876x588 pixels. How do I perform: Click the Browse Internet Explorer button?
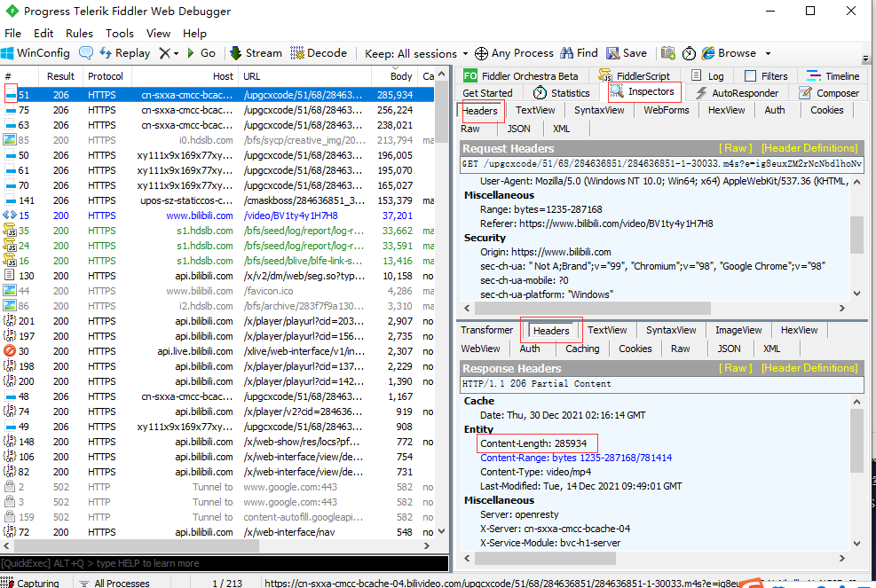[x=729, y=53]
